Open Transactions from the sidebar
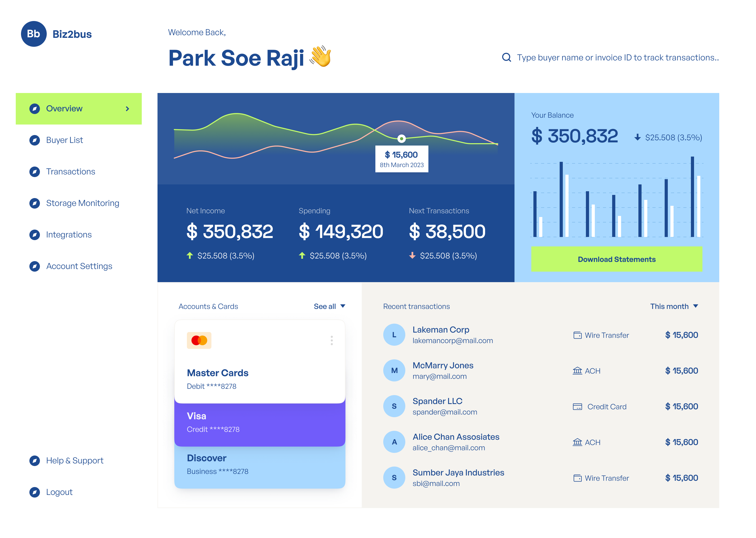The width and height of the screenshot is (756, 538). (x=71, y=172)
